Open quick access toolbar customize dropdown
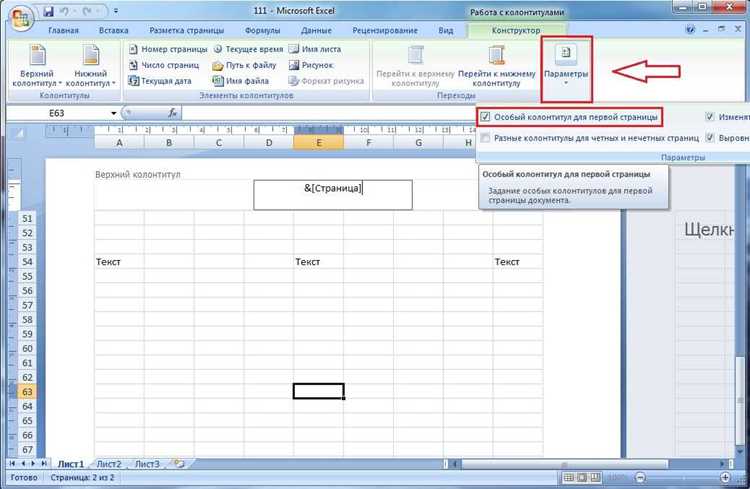The height and width of the screenshot is (489, 750). click(x=116, y=11)
